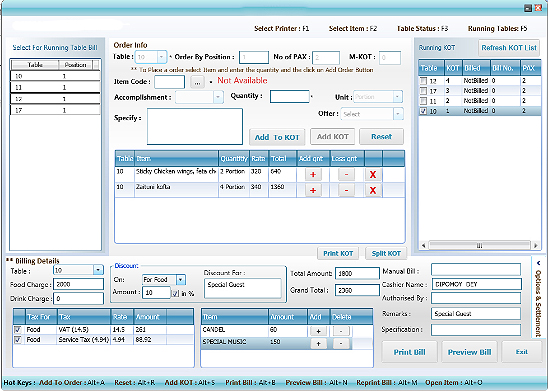
Task: Add quantity for Zaituni kofta row
Action: [x=313, y=190]
